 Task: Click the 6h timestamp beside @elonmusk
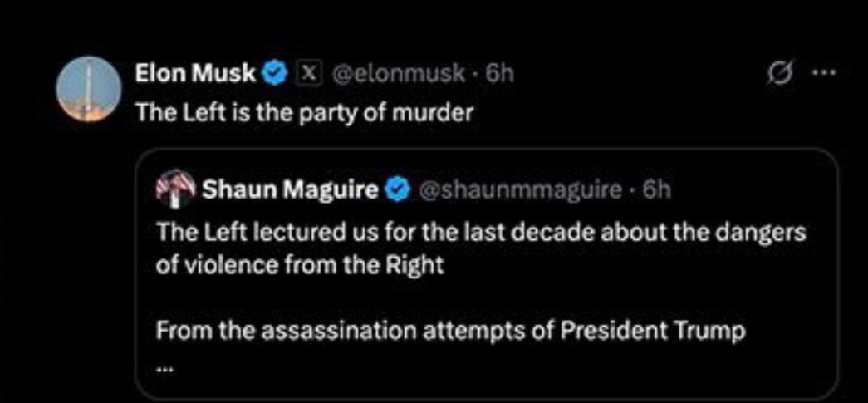pos(498,74)
